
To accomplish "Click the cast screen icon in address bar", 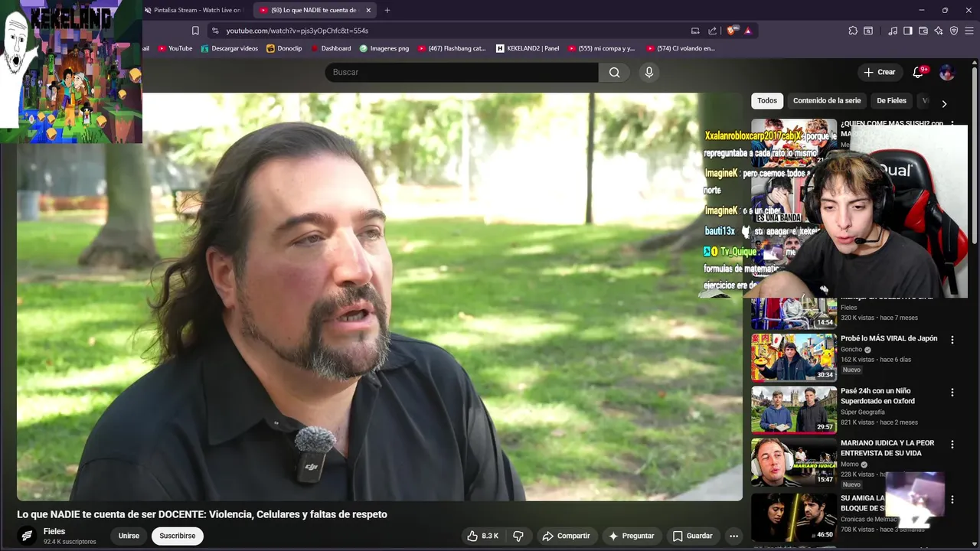I will tap(695, 31).
